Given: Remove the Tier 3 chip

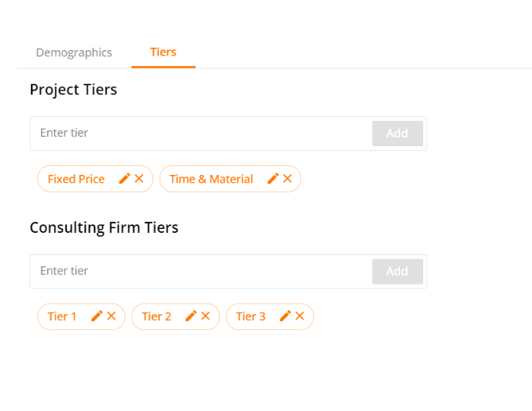Looking at the screenshot, I should point(299,316).
